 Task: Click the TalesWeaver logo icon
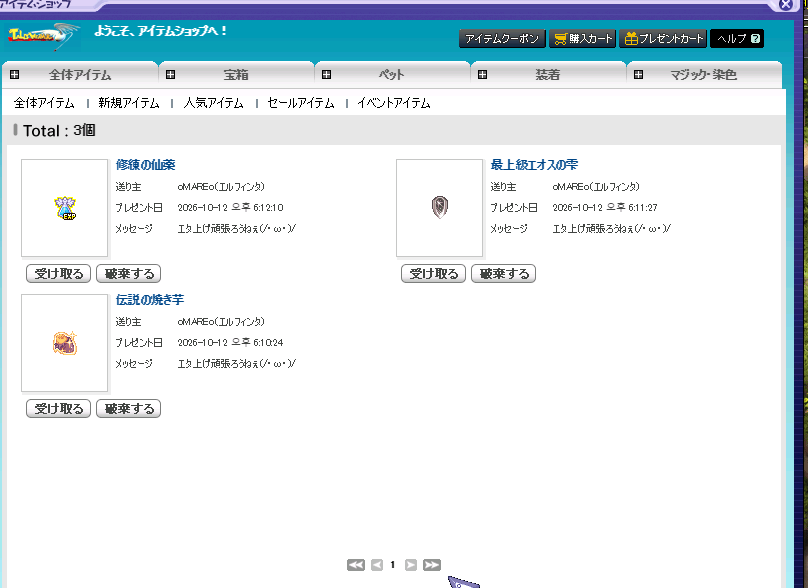coord(43,37)
